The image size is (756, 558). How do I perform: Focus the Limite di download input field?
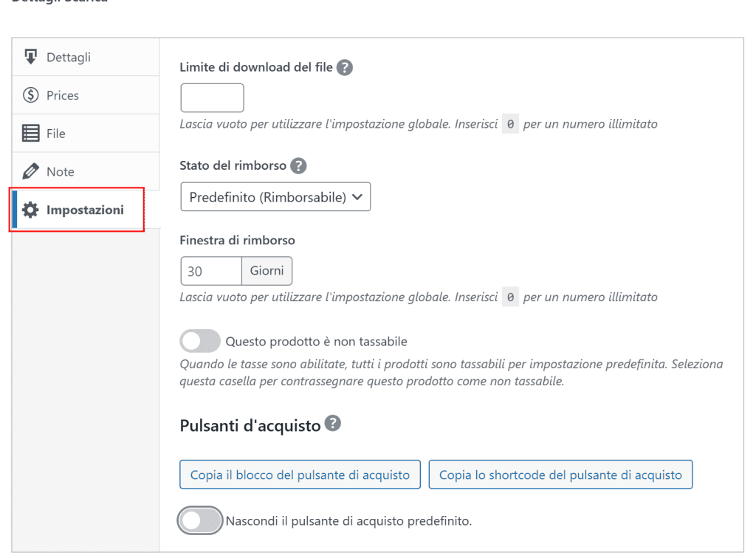(x=212, y=97)
